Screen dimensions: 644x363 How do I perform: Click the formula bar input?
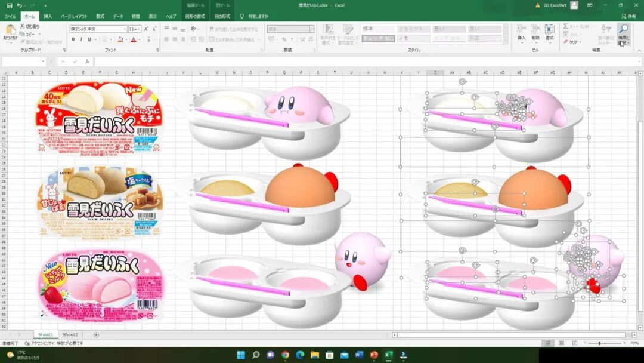tap(367, 61)
